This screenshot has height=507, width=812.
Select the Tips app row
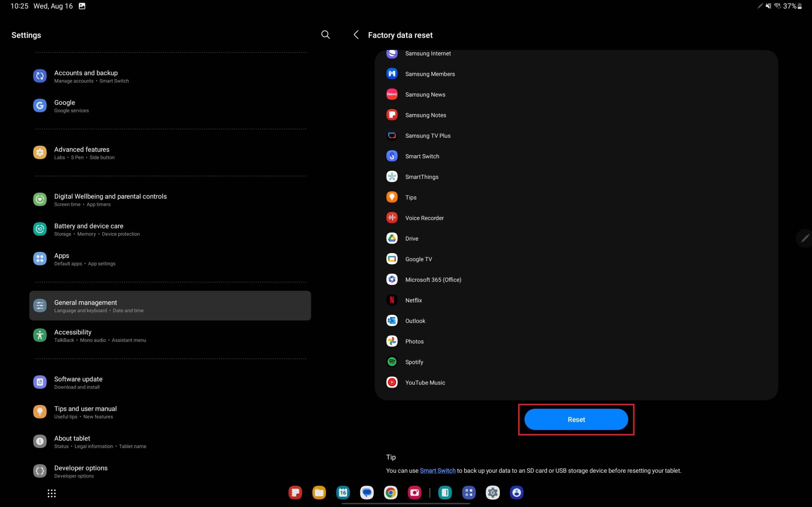tap(576, 197)
